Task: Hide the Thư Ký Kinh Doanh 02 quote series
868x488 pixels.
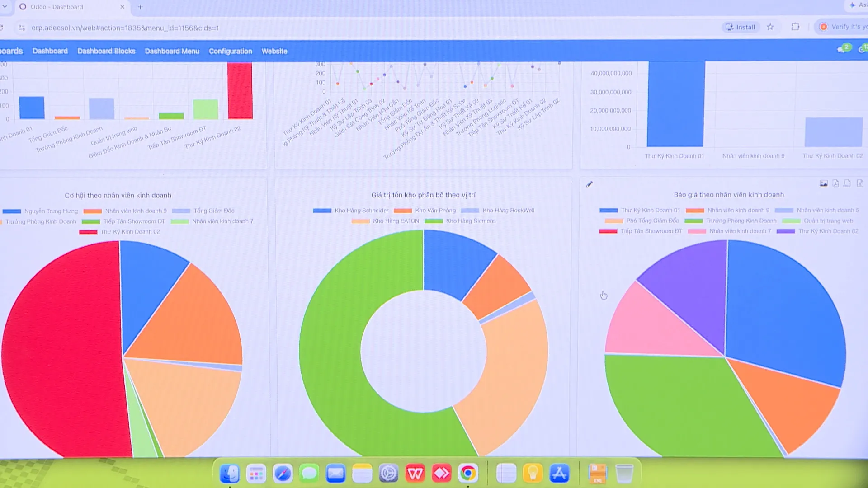Action: pos(817,231)
